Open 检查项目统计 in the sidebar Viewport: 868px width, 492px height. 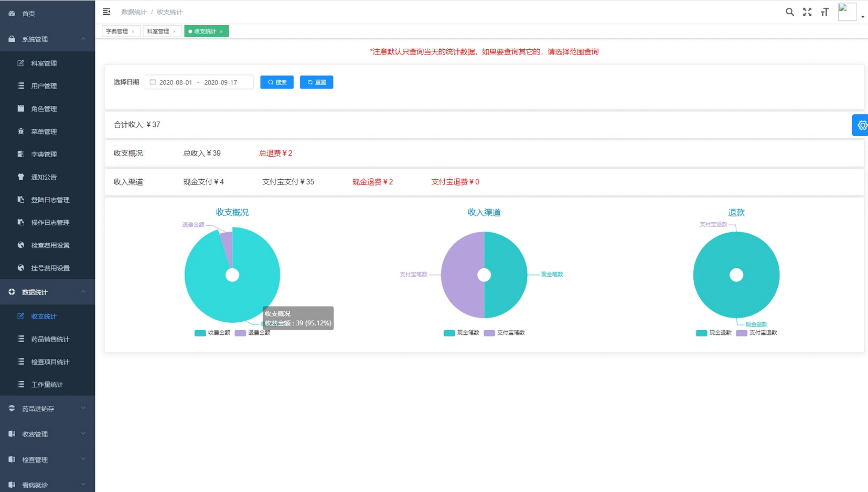coord(48,362)
